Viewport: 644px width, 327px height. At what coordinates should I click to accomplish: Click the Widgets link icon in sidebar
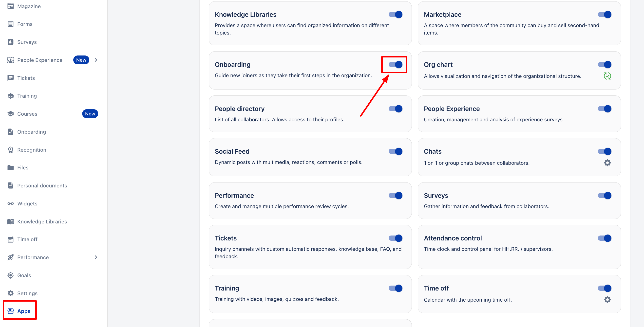point(11,204)
